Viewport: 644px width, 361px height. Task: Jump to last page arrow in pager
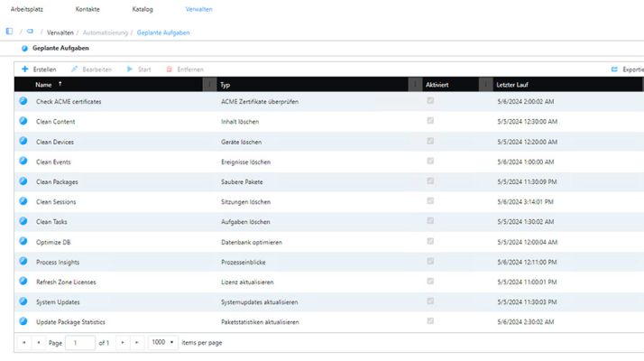pos(137,342)
